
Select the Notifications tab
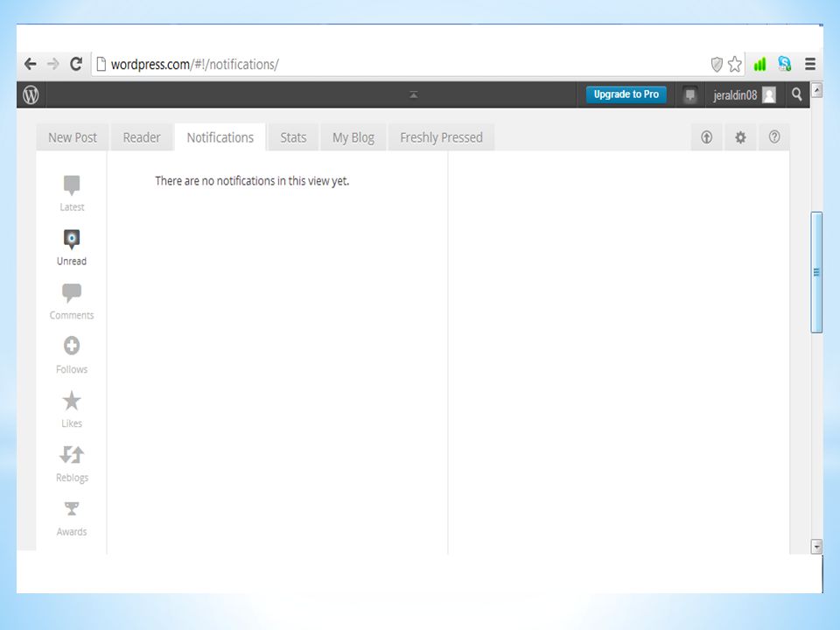point(220,137)
